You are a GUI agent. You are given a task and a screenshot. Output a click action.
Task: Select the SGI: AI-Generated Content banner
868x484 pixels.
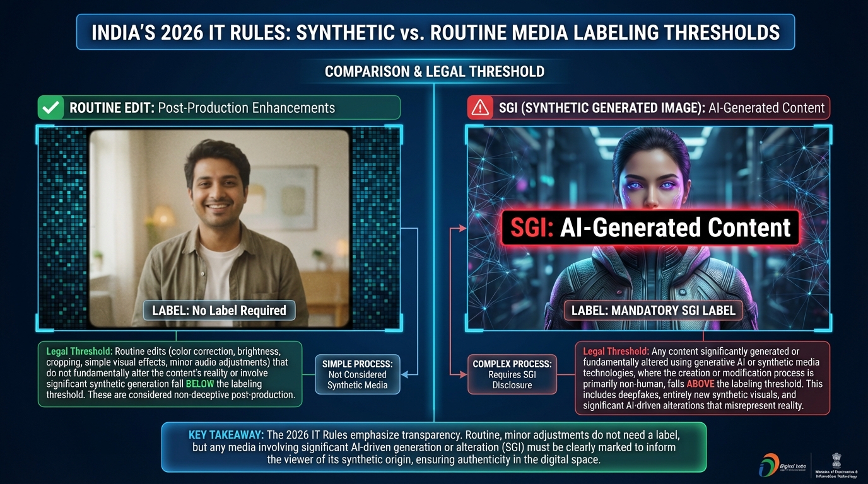[650, 228]
